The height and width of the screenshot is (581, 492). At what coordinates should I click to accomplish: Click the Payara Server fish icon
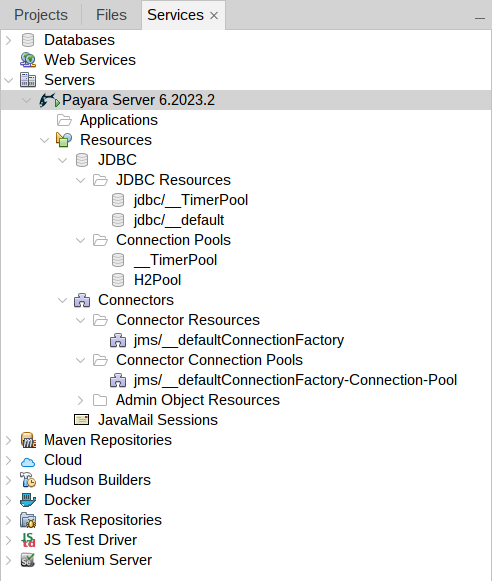pos(49,100)
